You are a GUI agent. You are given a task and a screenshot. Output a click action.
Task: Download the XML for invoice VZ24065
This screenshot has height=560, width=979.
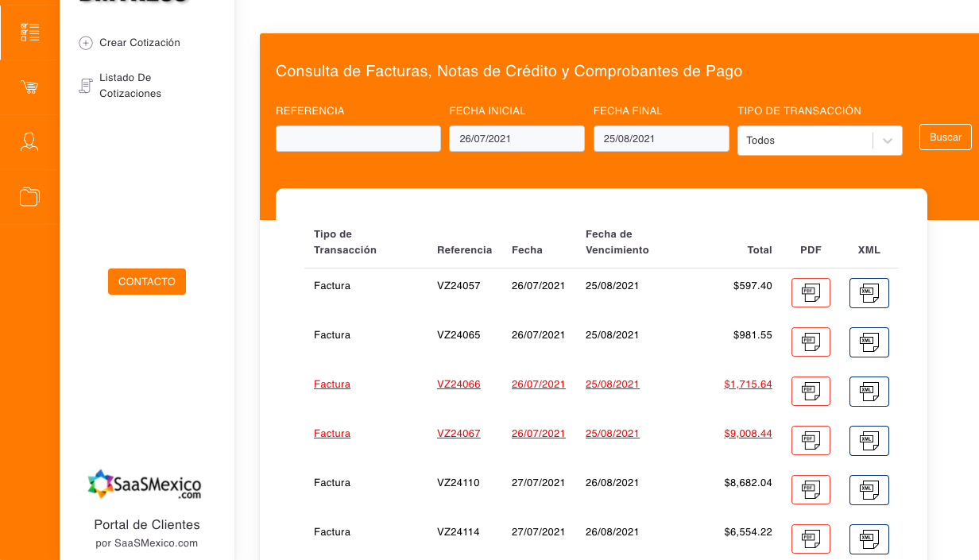869,342
